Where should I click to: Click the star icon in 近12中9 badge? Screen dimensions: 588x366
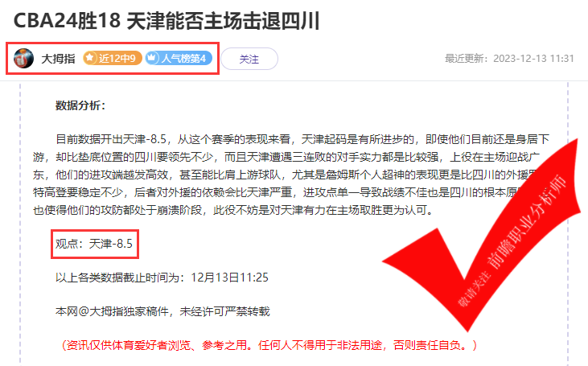[x=89, y=58]
